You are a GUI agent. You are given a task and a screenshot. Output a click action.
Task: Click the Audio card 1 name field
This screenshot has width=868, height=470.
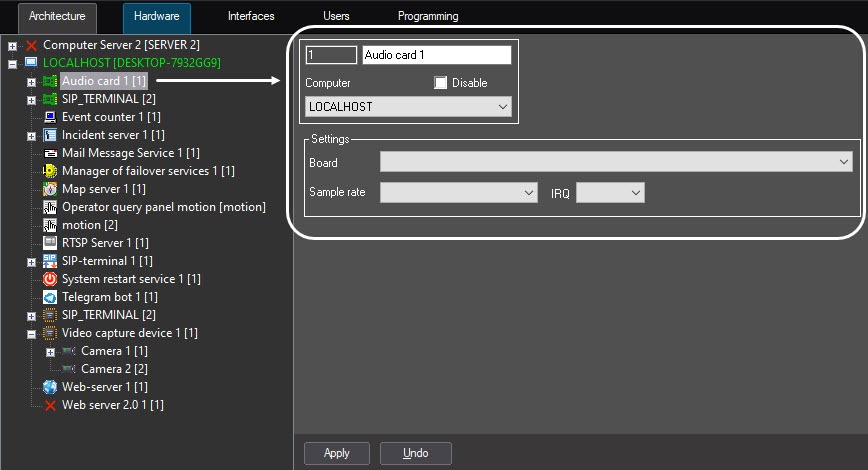(x=436, y=55)
